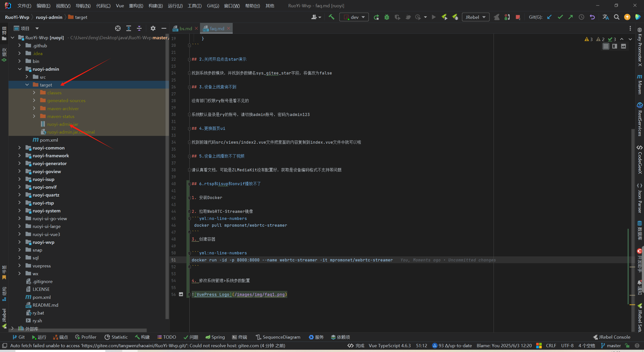The width and height of the screenshot is (644, 352).
Task: Click the orange update arrow icon
Action: (627, 17)
